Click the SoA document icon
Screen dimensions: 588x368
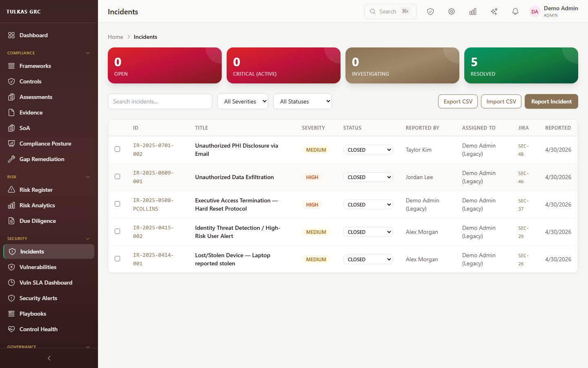coord(11,128)
